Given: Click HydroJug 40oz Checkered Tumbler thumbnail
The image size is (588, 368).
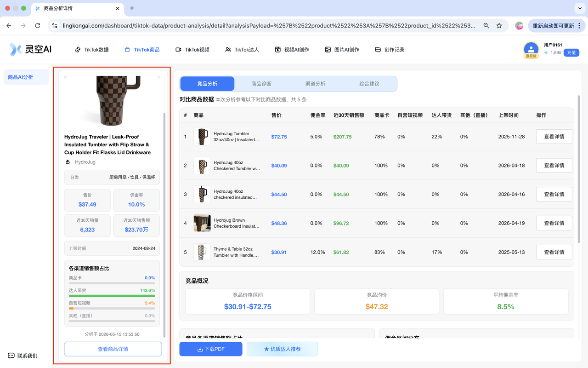Looking at the screenshot, I should pyautogui.click(x=202, y=166).
